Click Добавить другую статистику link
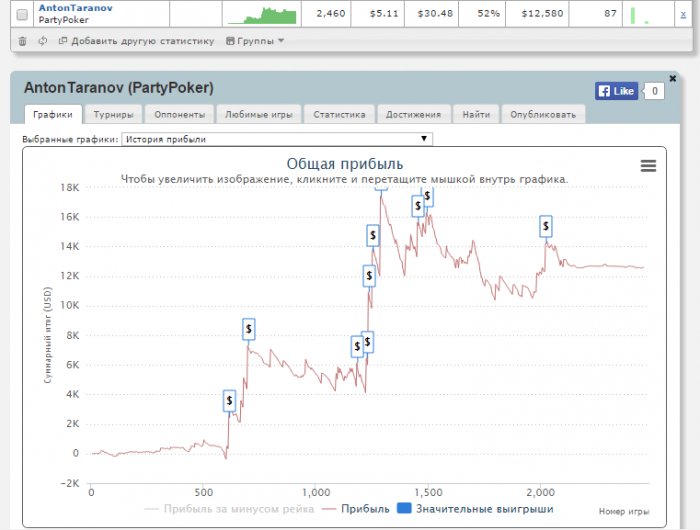700x530 pixels. (137, 41)
